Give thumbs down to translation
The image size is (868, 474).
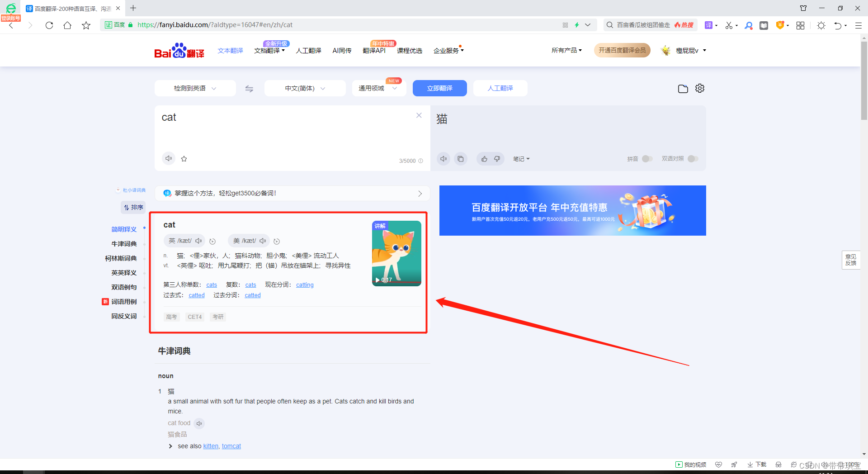[497, 159]
